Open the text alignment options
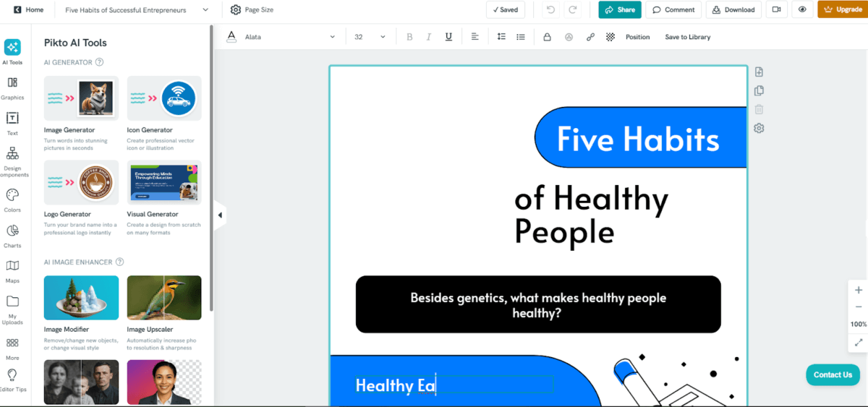 click(x=475, y=37)
